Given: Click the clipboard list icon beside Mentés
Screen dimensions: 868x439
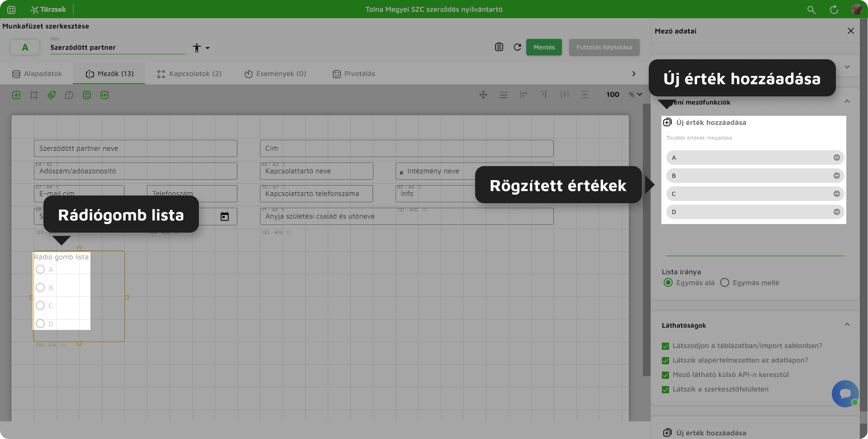Looking at the screenshot, I should (499, 47).
